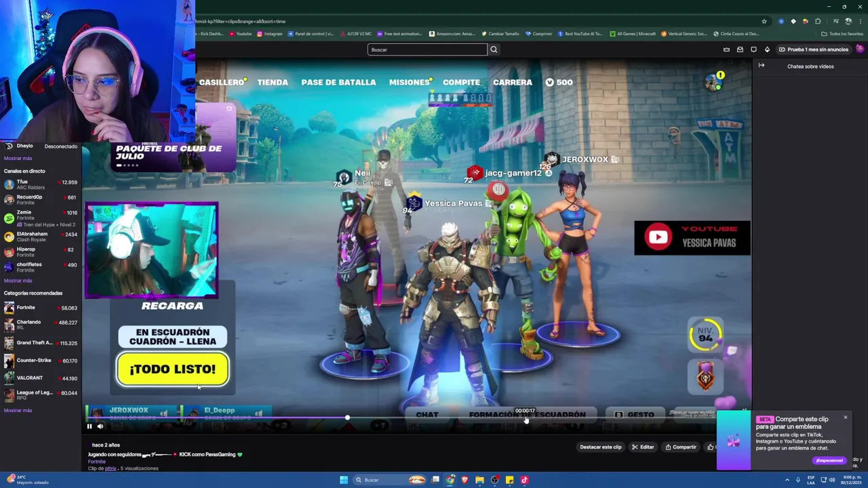
Task: Click COMPITE tab in video
Action: tap(461, 82)
